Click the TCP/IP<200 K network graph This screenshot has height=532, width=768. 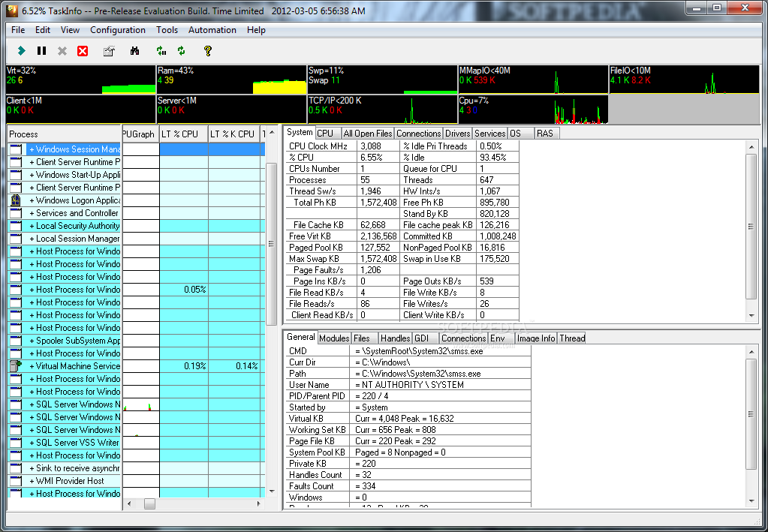(382, 110)
